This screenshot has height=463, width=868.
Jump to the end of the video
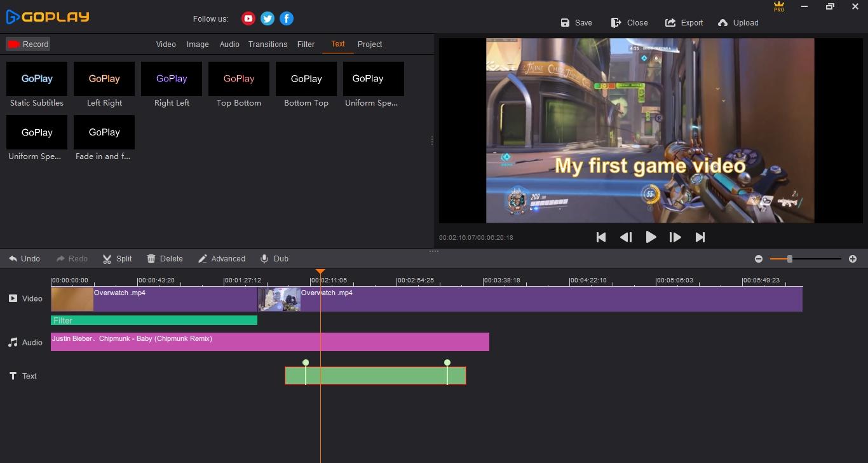pyautogui.click(x=700, y=237)
